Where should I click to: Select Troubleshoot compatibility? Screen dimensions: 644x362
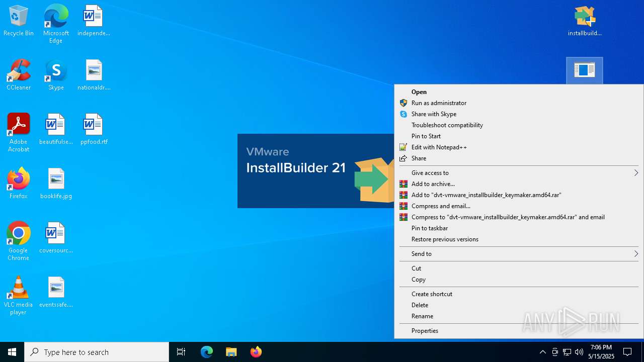(x=519, y=125)
